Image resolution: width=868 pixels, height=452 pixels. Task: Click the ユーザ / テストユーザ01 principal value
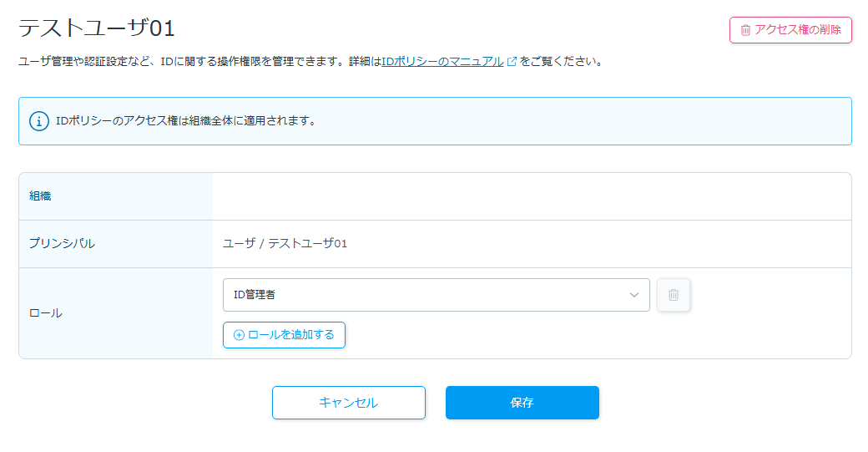tap(285, 244)
